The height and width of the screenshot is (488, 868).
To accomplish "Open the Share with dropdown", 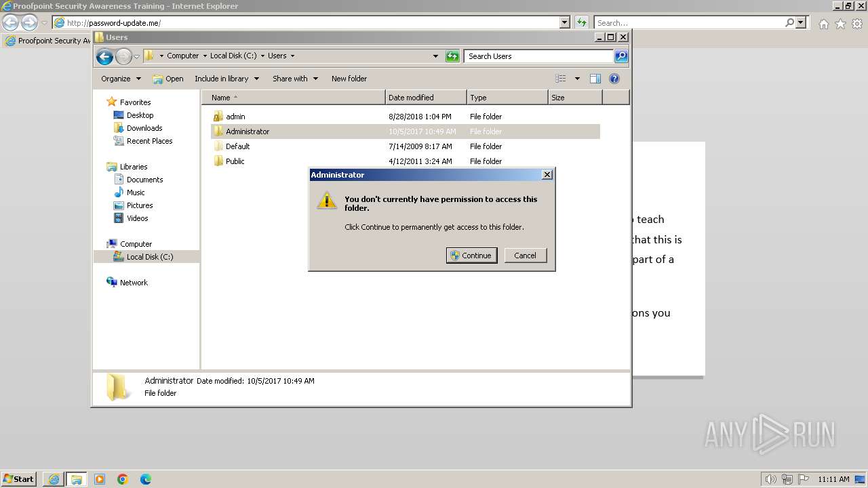I will pos(295,79).
